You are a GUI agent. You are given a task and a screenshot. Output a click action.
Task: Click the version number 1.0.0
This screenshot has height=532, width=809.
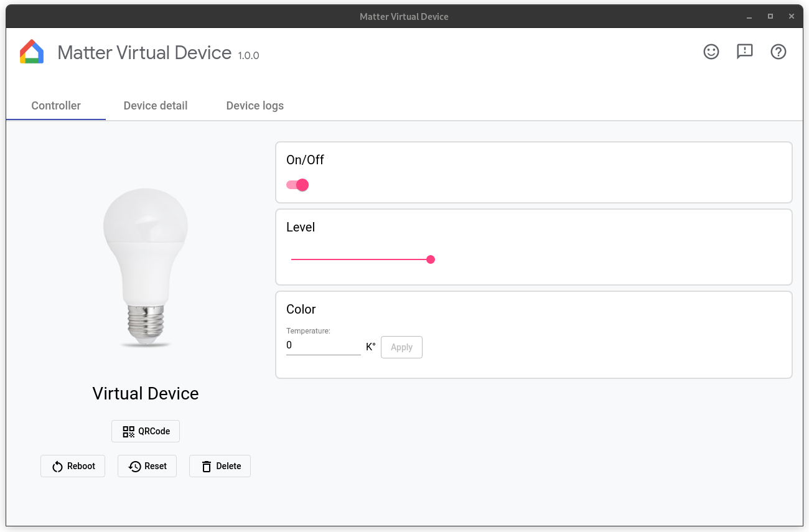point(248,55)
